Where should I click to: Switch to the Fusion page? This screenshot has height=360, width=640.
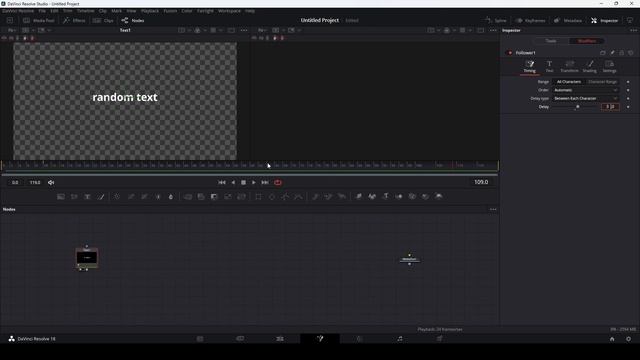(320, 338)
